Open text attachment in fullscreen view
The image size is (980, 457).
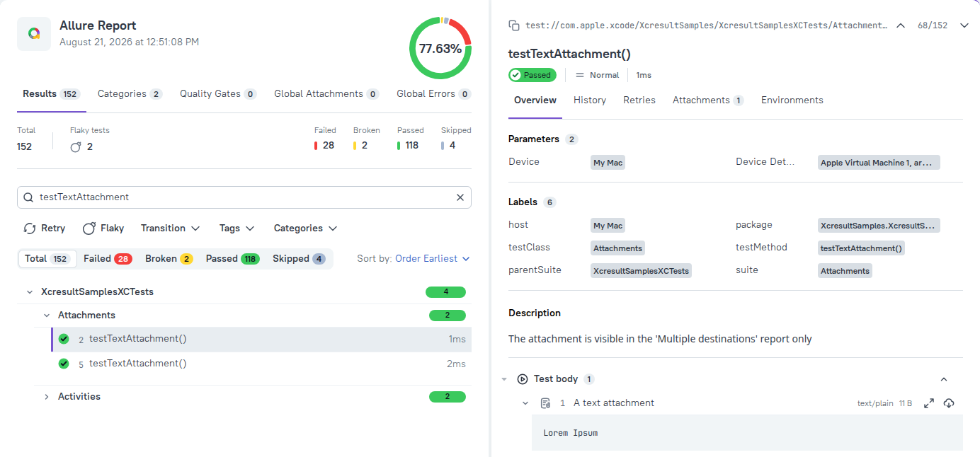point(929,403)
